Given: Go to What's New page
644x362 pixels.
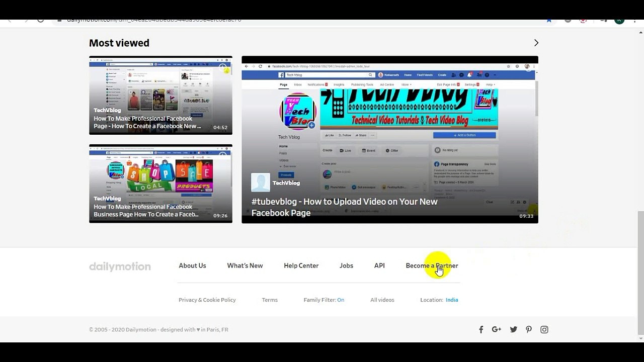Looking at the screenshot, I should (245, 265).
